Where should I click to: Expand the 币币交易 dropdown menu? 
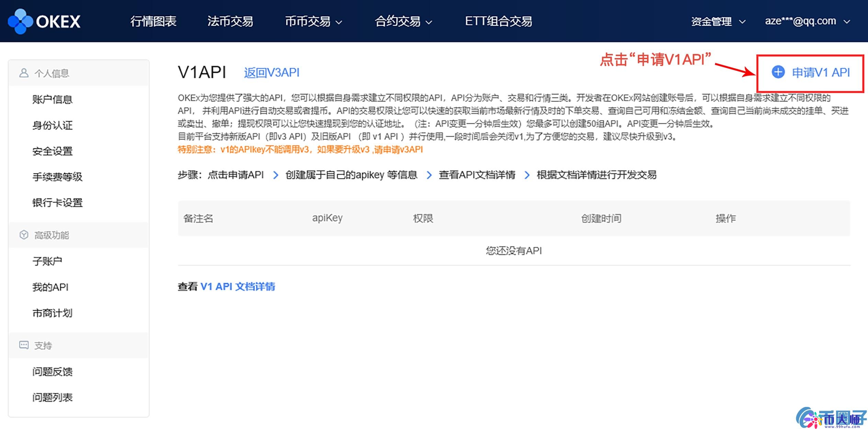(313, 22)
